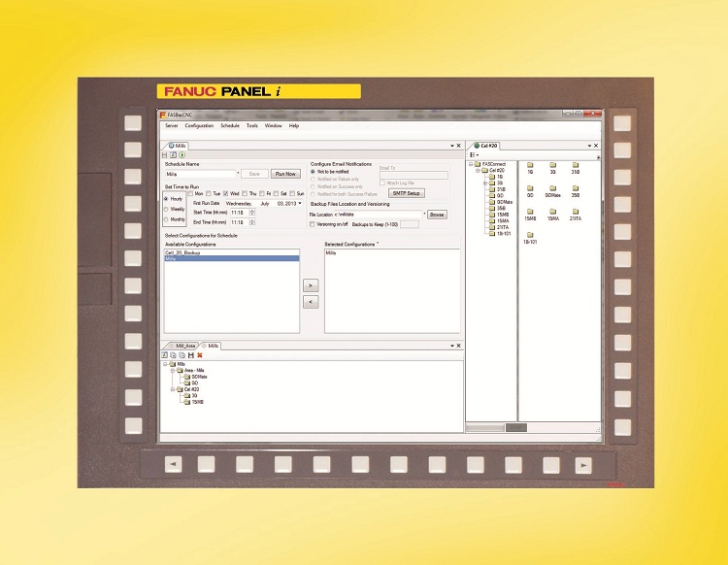Click the > button to add configuration
728x565 pixels.
tap(311, 285)
